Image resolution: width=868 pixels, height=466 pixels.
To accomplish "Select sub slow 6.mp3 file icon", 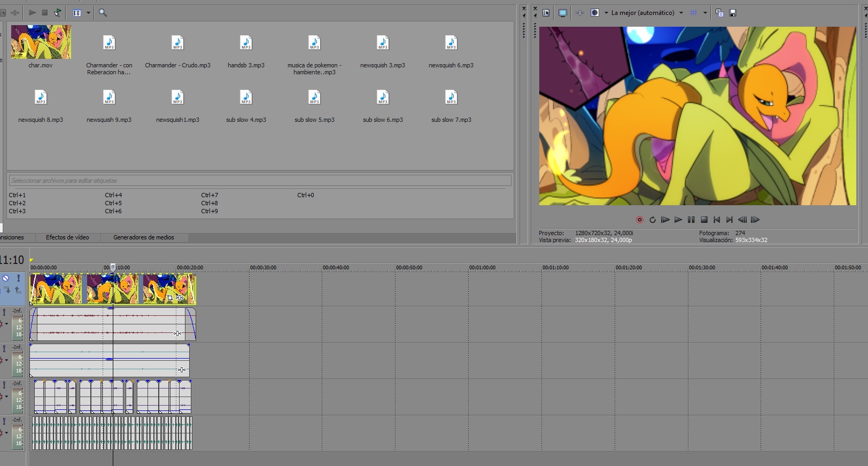I will click(x=383, y=97).
